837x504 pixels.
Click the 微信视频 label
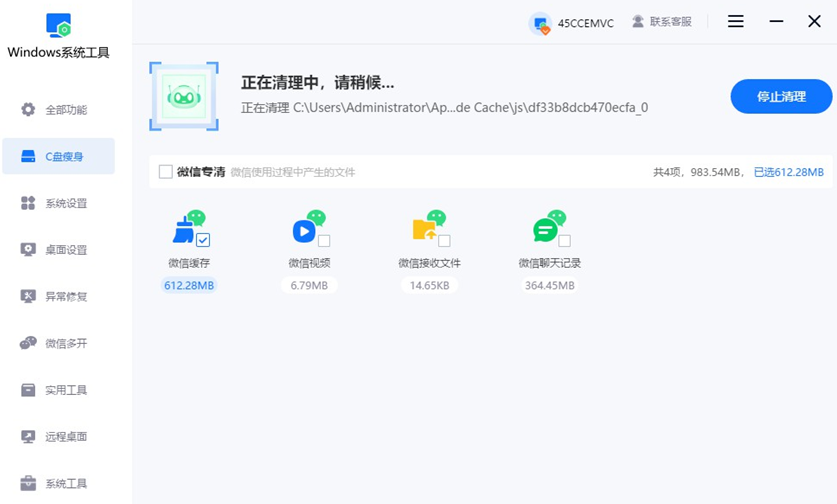[309, 263]
